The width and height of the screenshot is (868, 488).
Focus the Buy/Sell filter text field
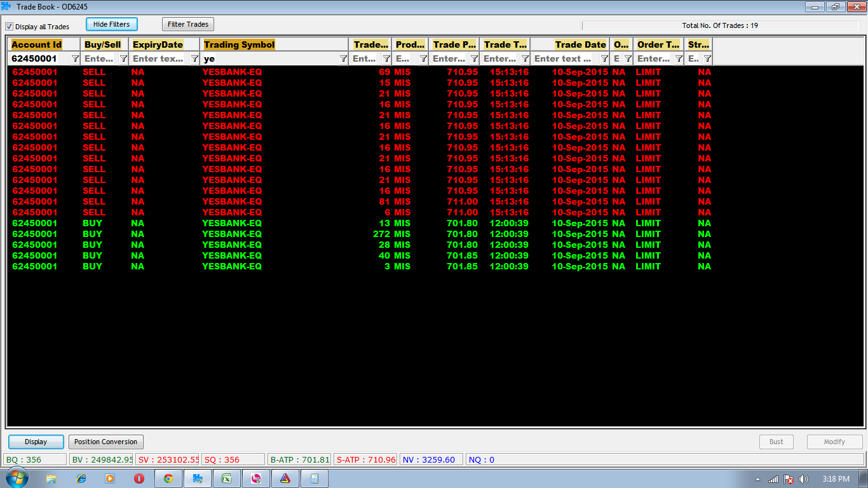pyautogui.click(x=100, y=58)
